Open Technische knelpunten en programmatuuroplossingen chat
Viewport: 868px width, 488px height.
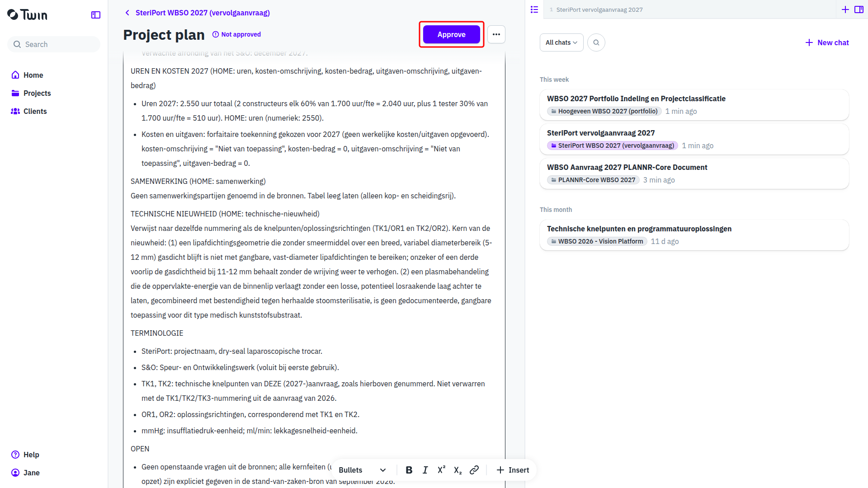[x=694, y=235]
